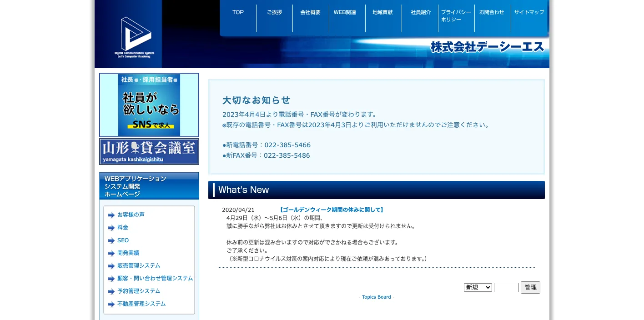Open サイトマップ navigation item
The height and width of the screenshot is (320, 644).
[x=529, y=12]
